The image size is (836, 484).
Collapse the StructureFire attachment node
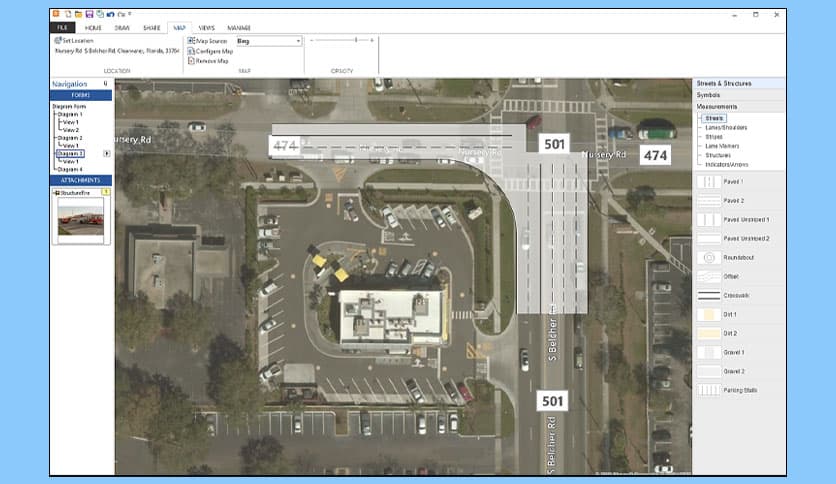coord(57,193)
